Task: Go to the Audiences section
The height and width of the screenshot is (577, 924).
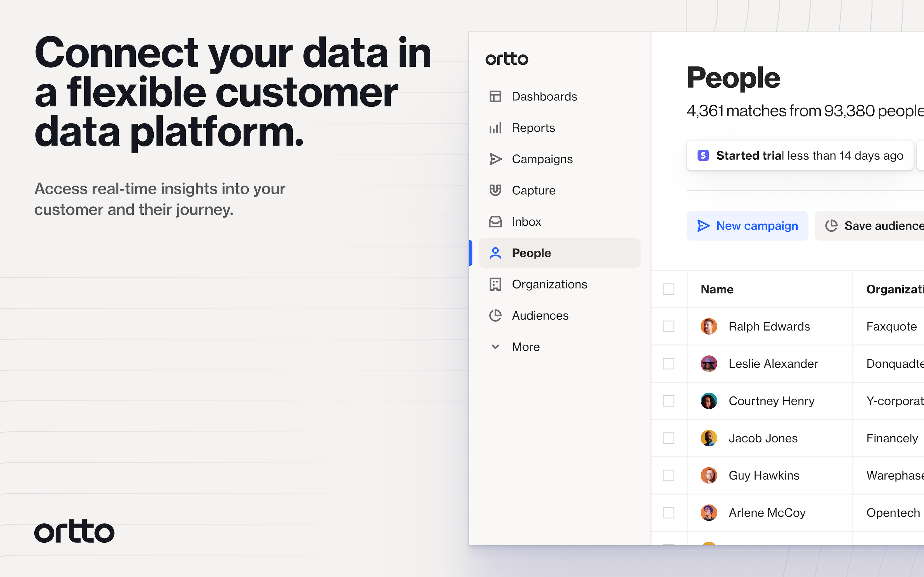Action: coord(540,316)
